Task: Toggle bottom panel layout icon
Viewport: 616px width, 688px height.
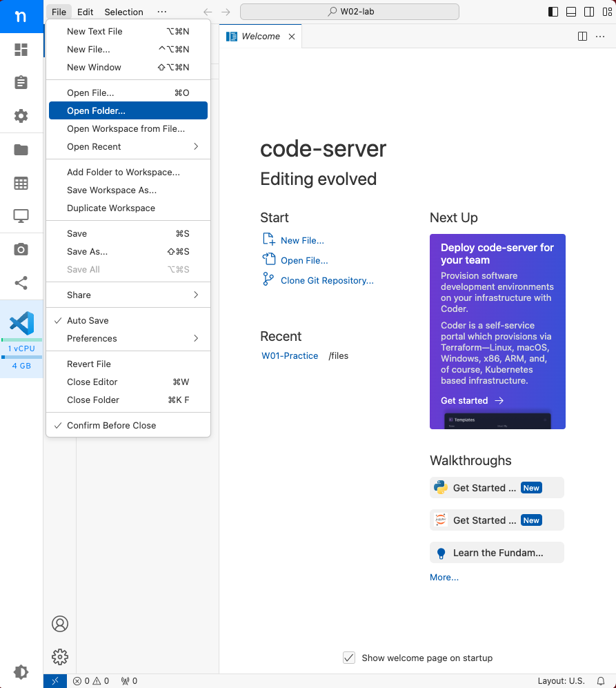Action: coord(571,12)
